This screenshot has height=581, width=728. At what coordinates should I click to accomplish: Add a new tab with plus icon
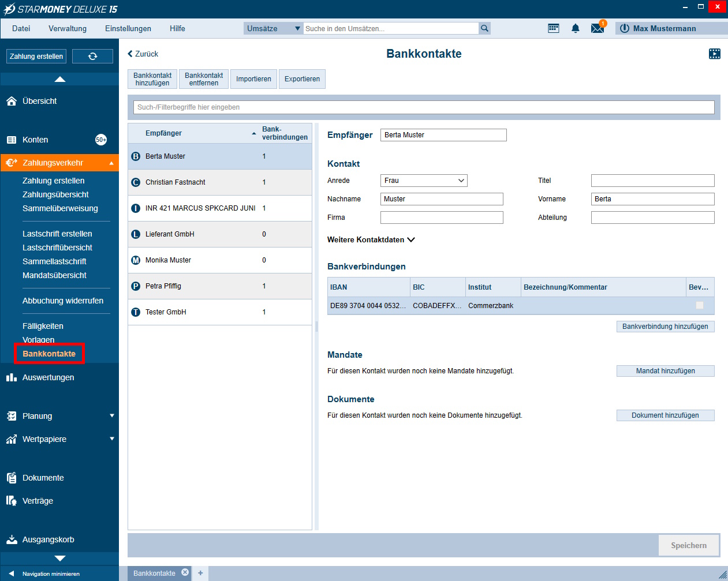click(200, 573)
